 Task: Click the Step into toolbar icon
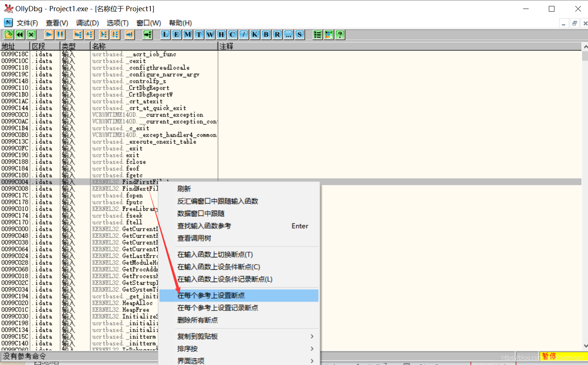[x=78, y=35]
